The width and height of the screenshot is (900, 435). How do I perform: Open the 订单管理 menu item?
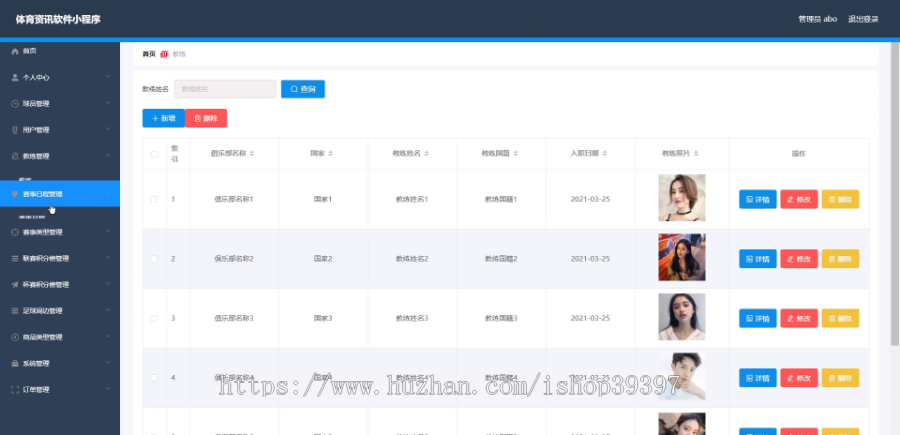[60, 390]
